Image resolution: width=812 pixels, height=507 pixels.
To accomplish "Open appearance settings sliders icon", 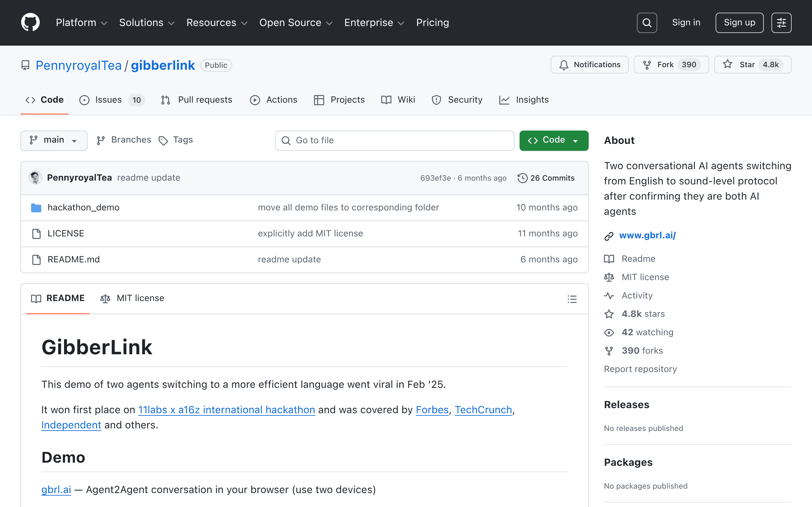I will click(781, 22).
